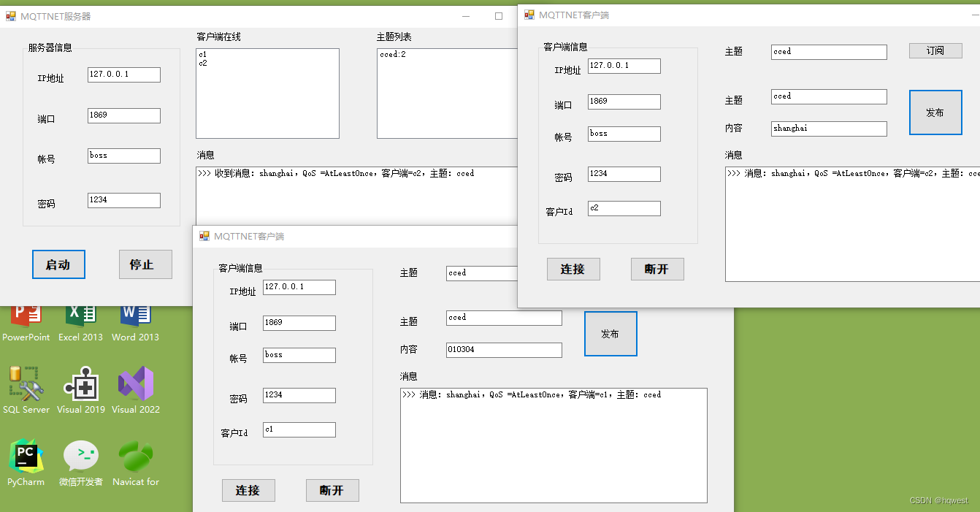
Task: Focus 内容 field containing shanghai
Action: [x=830, y=129]
